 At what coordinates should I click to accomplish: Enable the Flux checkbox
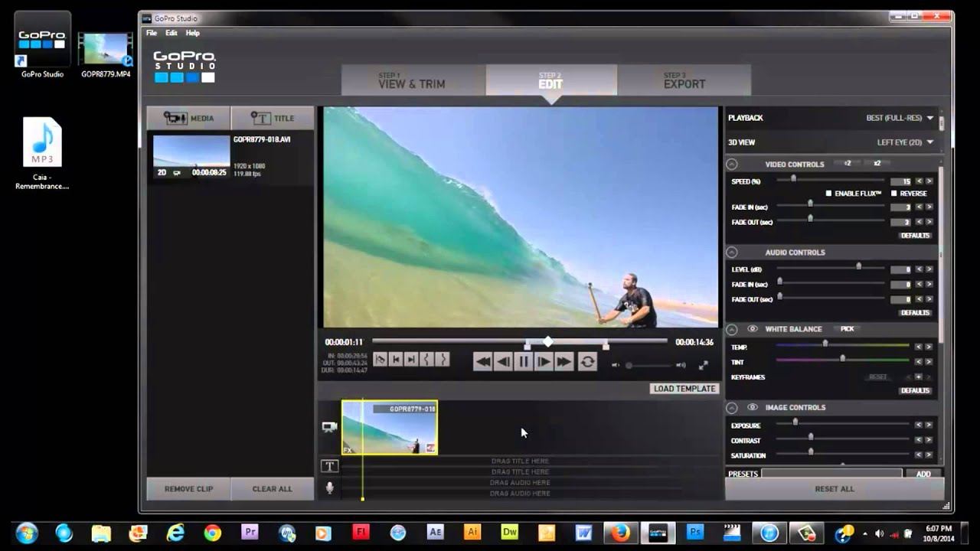(828, 194)
